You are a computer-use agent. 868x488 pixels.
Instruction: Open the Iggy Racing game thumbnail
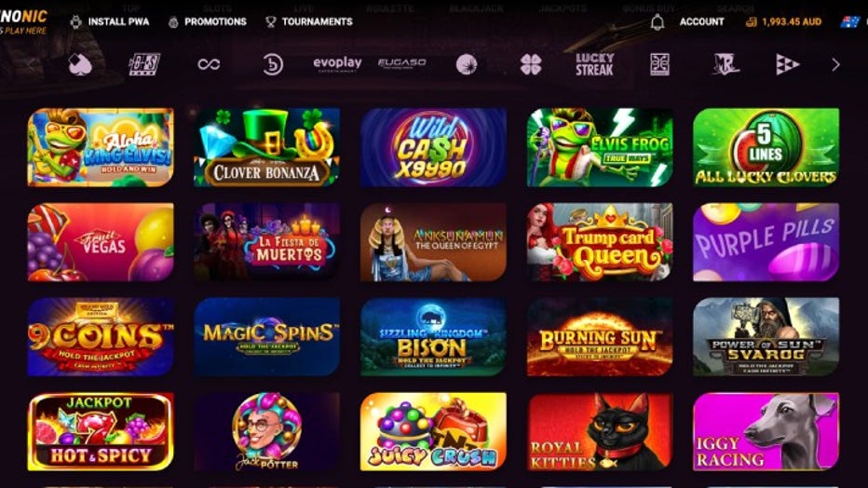[x=766, y=431]
